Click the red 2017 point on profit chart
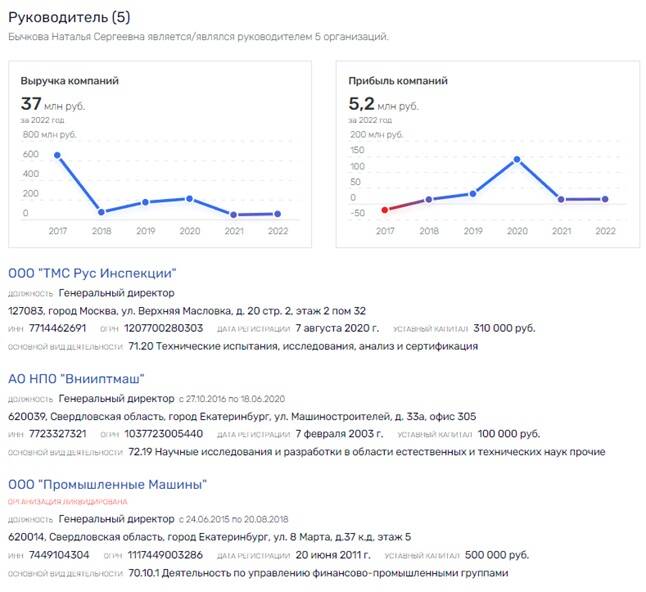The image size is (646, 592). (385, 210)
